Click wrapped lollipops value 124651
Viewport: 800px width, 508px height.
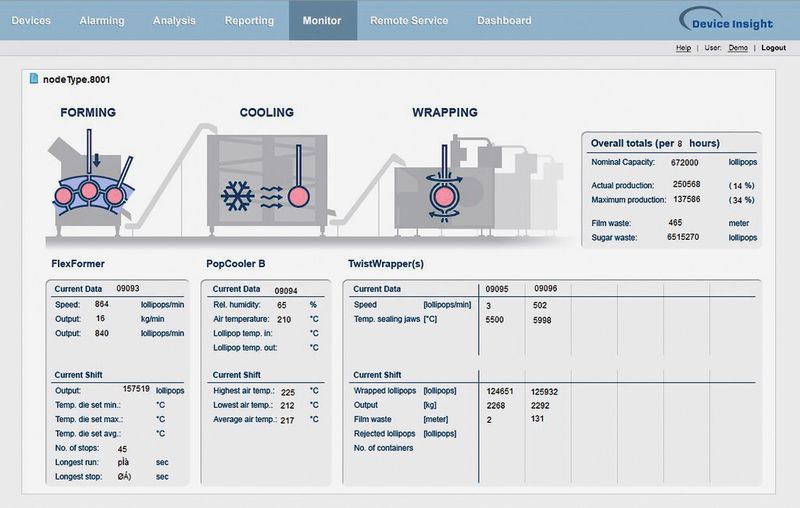point(499,391)
